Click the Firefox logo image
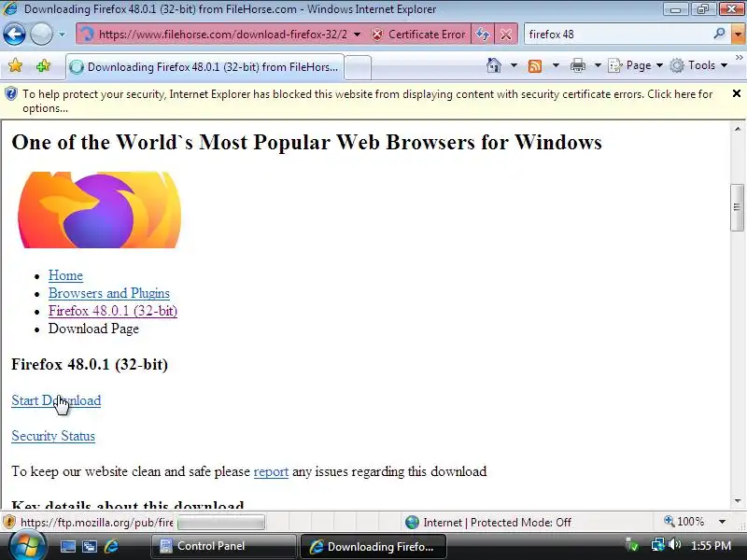This screenshot has height=560, width=747. [x=99, y=210]
